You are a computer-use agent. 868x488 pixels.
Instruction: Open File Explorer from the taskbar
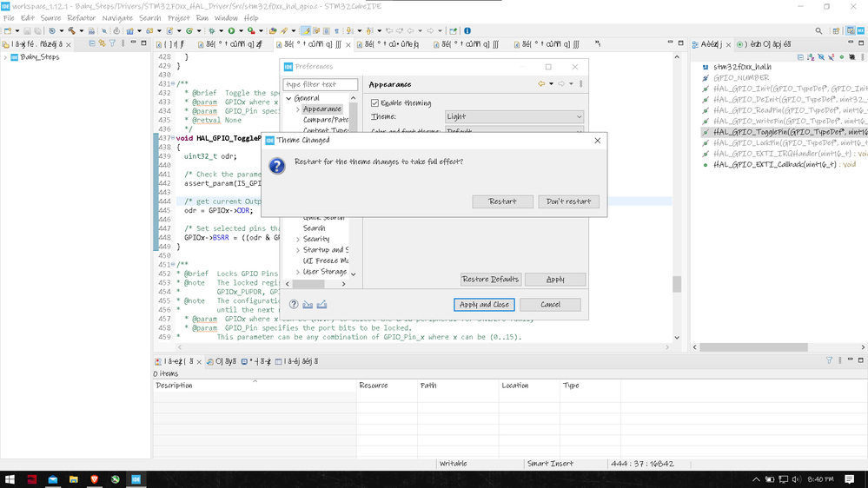pos(73,479)
